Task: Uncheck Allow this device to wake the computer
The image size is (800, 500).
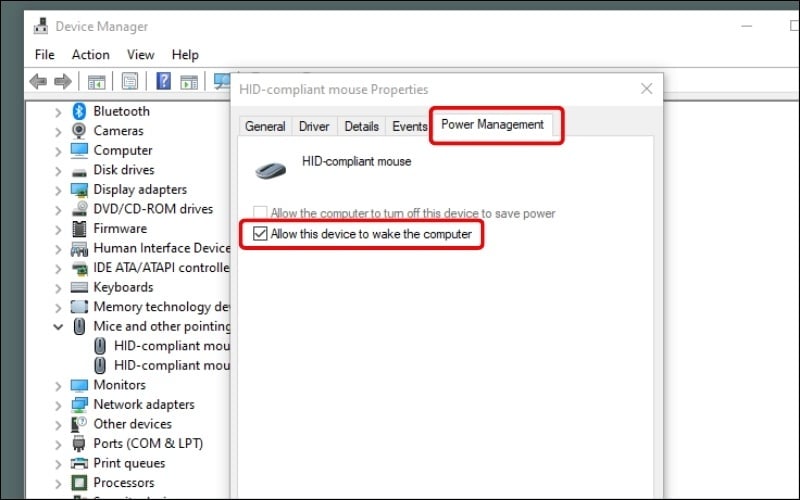Action: point(261,234)
